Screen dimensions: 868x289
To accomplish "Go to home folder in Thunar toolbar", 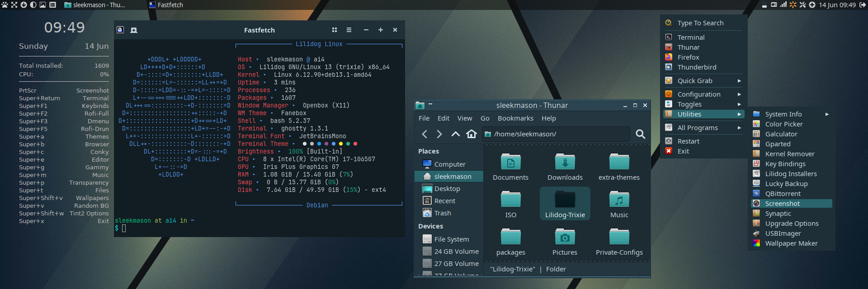I will tap(472, 134).
